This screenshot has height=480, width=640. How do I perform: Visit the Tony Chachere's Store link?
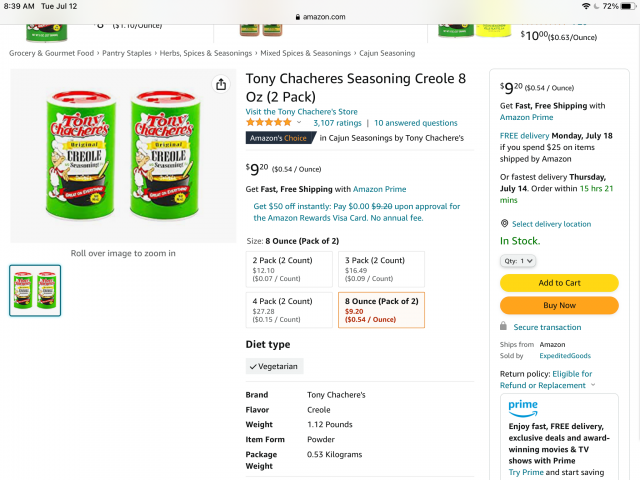pyautogui.click(x=301, y=111)
